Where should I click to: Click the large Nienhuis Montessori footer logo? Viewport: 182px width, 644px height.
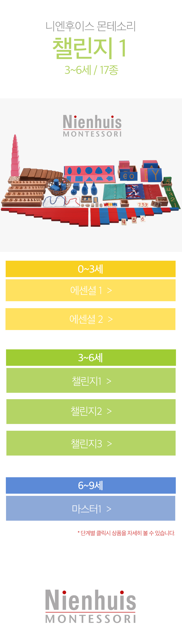[x=90, y=606]
